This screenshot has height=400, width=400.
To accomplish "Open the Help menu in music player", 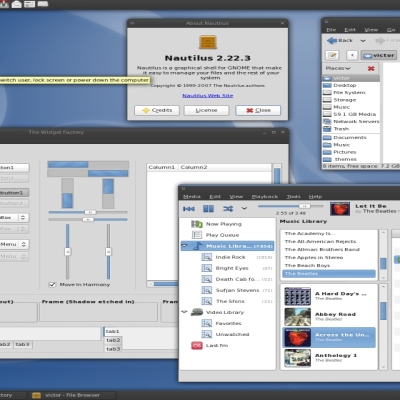I will pos(315,197).
